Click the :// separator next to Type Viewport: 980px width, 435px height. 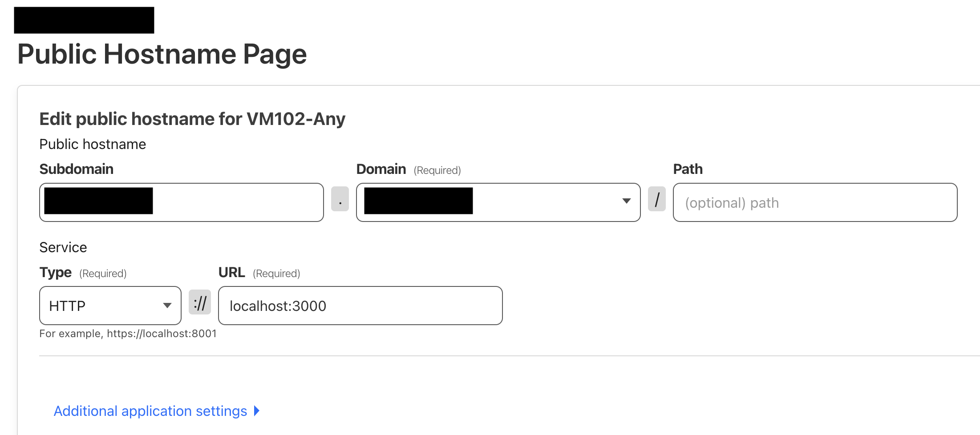(x=200, y=302)
